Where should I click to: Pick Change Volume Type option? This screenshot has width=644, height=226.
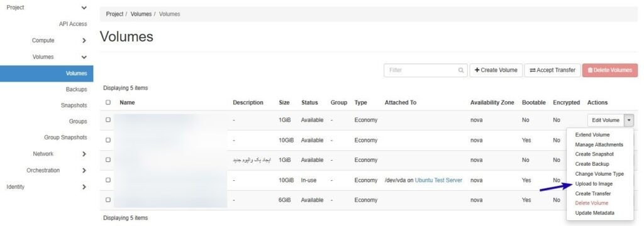pyautogui.click(x=599, y=174)
